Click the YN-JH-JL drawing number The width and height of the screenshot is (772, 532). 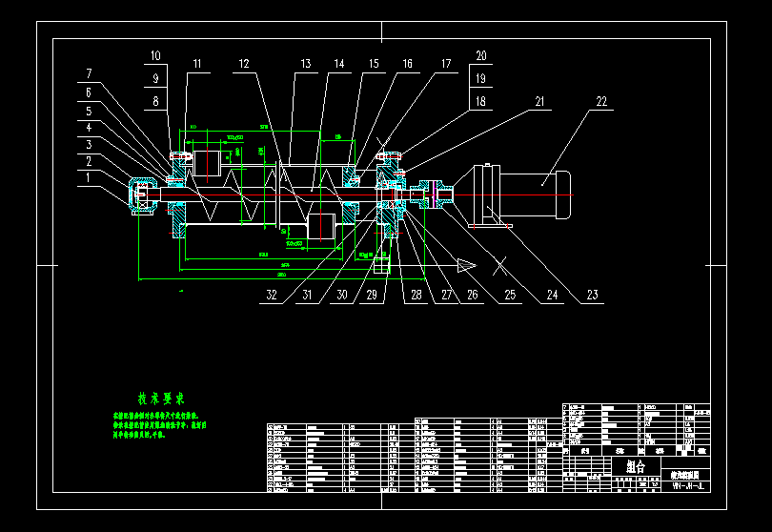click(686, 486)
